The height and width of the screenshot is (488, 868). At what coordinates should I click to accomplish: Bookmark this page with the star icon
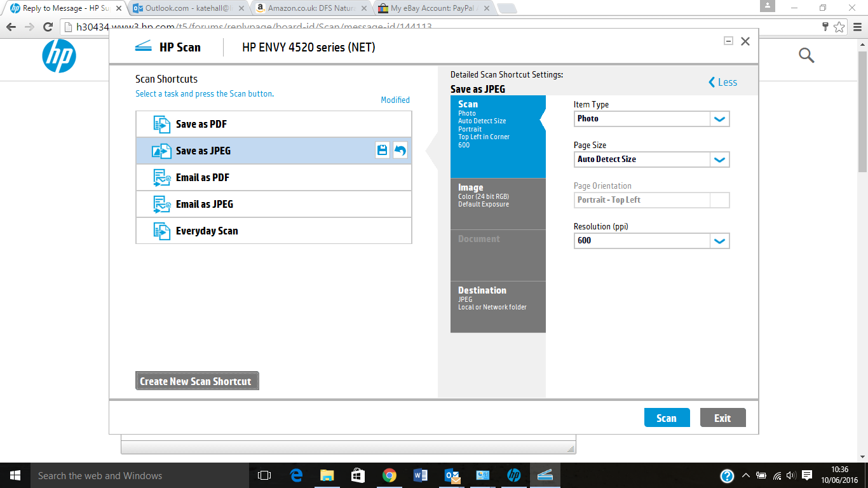point(839,27)
